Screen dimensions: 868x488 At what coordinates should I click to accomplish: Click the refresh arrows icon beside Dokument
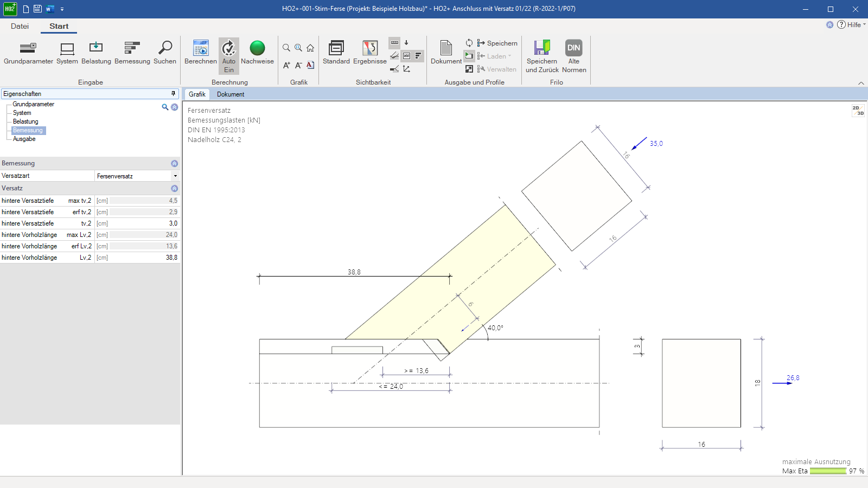(469, 43)
